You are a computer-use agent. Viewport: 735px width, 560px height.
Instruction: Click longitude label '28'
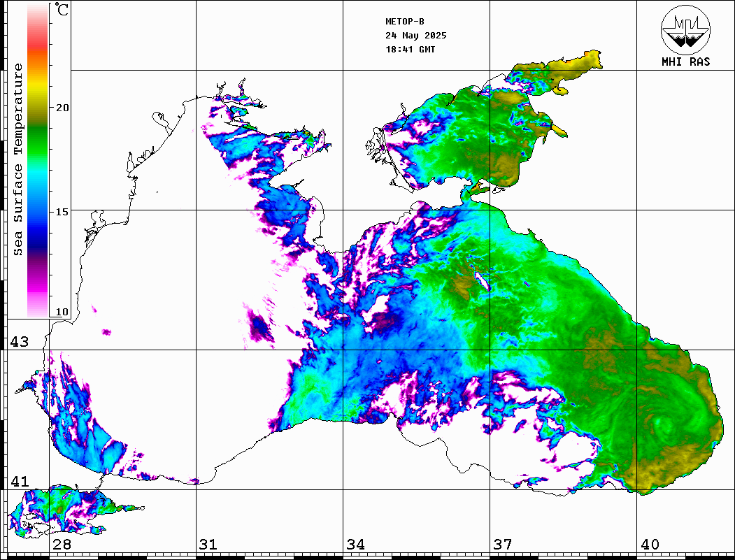62,545
